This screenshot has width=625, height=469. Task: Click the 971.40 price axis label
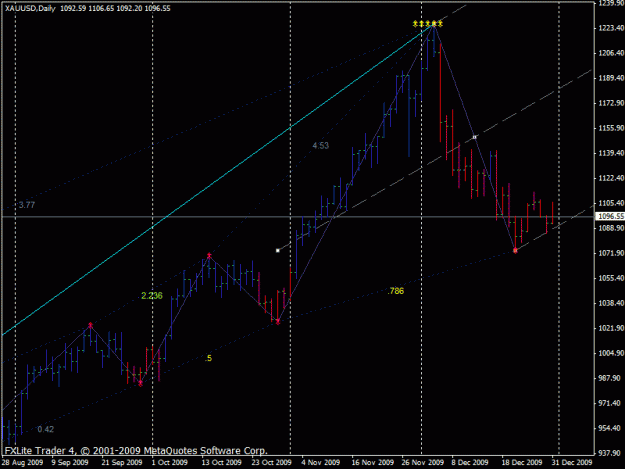(611, 403)
